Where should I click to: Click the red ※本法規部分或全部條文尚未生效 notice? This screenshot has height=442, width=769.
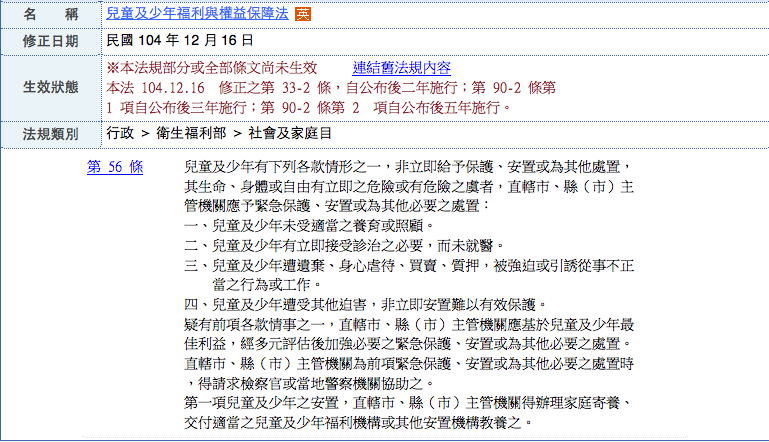211,68
